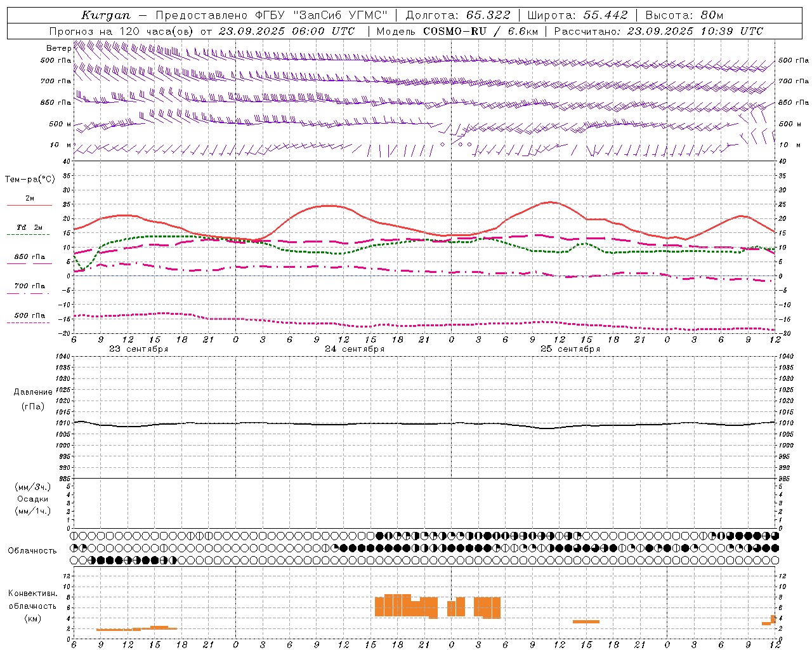Click the 'Широта: 55.442' value

(578, 15)
